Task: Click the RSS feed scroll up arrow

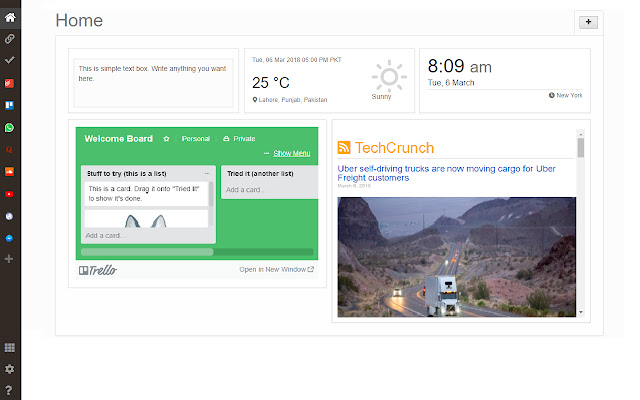Action: [580, 134]
